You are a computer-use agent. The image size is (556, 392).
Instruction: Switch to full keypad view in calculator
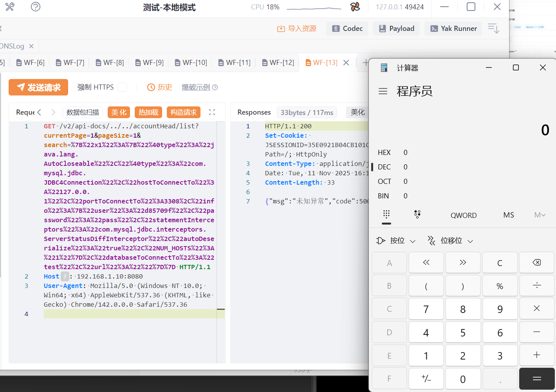[386, 214]
